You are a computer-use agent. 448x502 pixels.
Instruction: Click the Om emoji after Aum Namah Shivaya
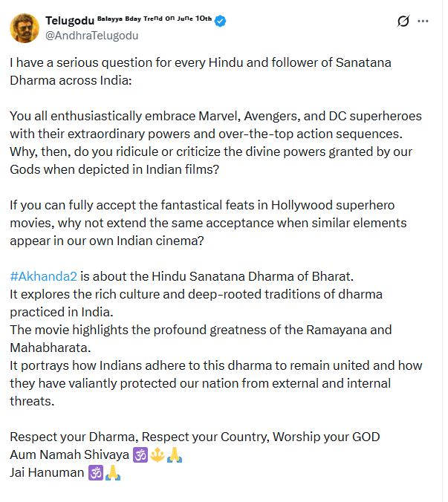coord(140,454)
